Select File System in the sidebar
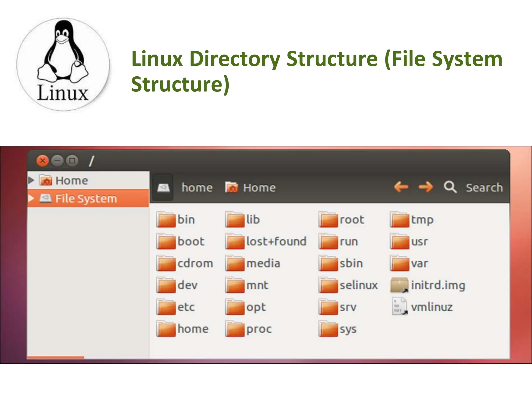532x399 pixels. click(86, 199)
